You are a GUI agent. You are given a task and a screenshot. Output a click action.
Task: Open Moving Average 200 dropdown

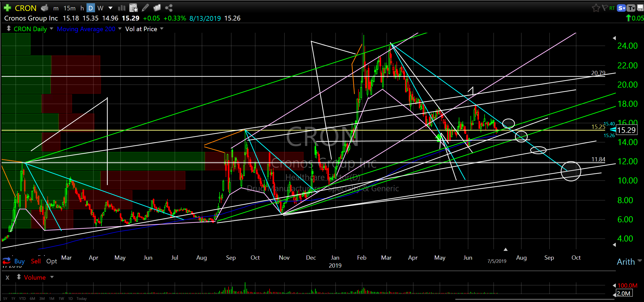120,29
